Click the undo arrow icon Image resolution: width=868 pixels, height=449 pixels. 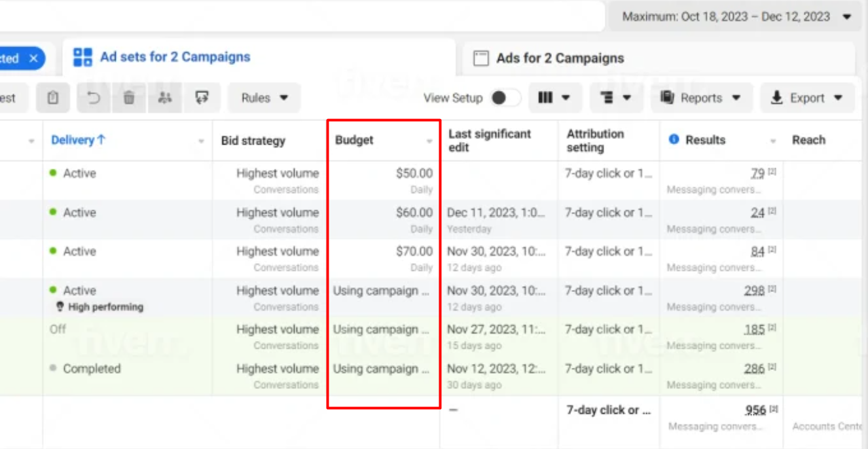[94, 98]
